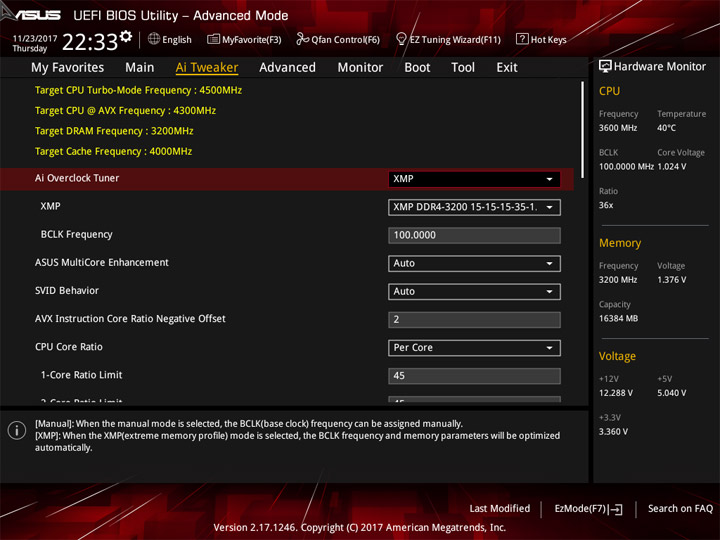Select the 1-Core Ratio Limit label
Image resolution: width=720 pixels, height=540 pixels.
point(81,375)
